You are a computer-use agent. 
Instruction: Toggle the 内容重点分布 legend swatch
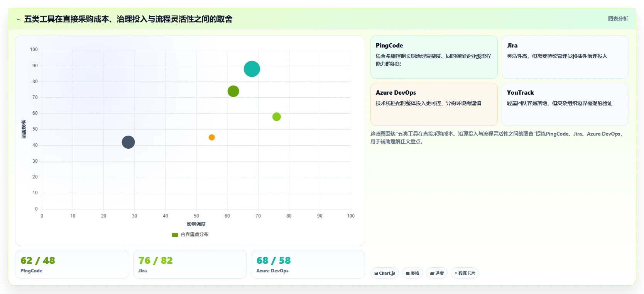[175, 235]
